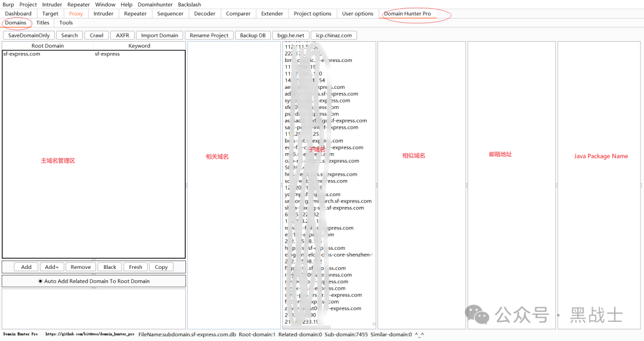Viewport: 644px width, 341px height.
Task: Sort by the Root Domain column header
Action: click(x=48, y=45)
